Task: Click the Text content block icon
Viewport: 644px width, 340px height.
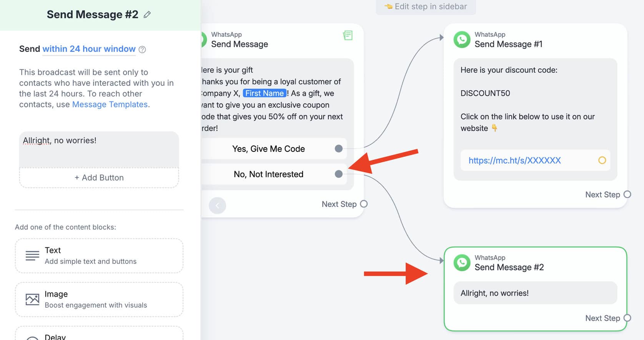Action: click(x=32, y=255)
